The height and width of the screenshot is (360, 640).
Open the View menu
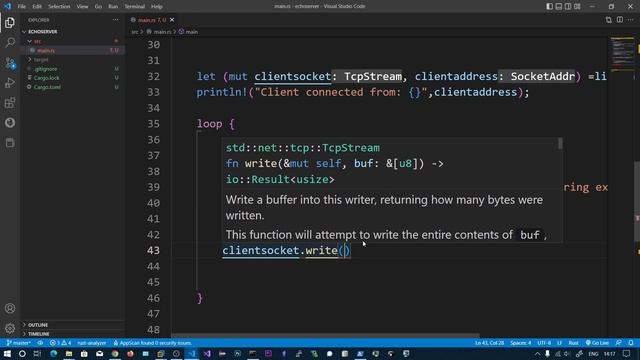point(82,7)
